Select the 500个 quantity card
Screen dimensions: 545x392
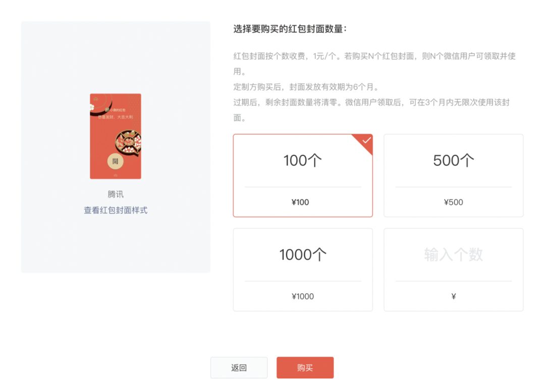pyautogui.click(x=453, y=176)
